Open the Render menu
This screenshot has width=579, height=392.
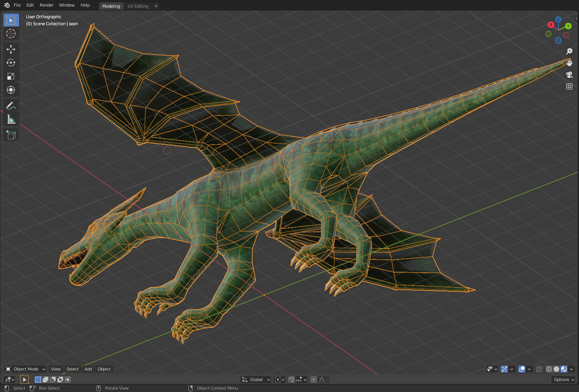[x=46, y=5]
